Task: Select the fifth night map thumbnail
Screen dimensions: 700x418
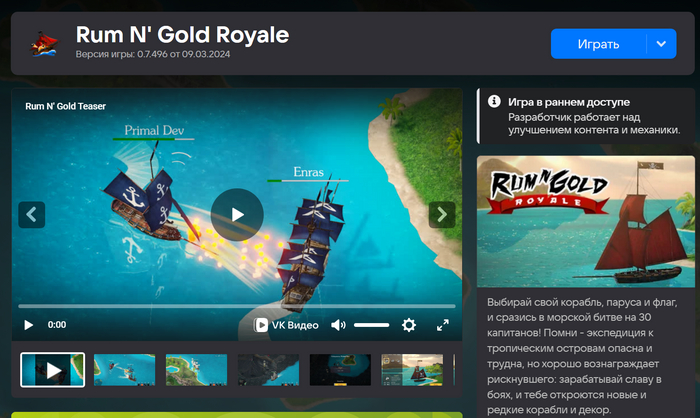Action: [340, 370]
